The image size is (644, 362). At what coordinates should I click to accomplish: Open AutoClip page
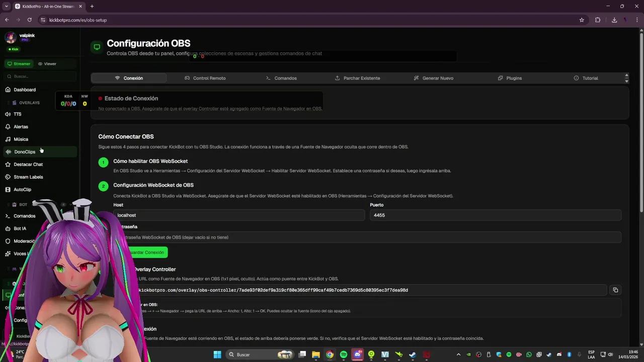[x=40, y=190]
